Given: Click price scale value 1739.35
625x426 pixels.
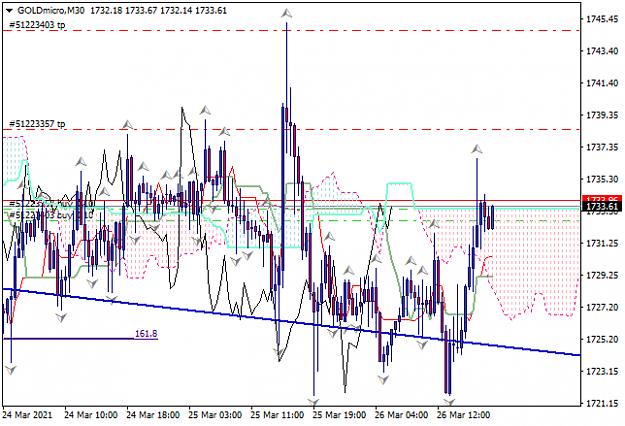Looking at the screenshot, I should pos(602,115).
